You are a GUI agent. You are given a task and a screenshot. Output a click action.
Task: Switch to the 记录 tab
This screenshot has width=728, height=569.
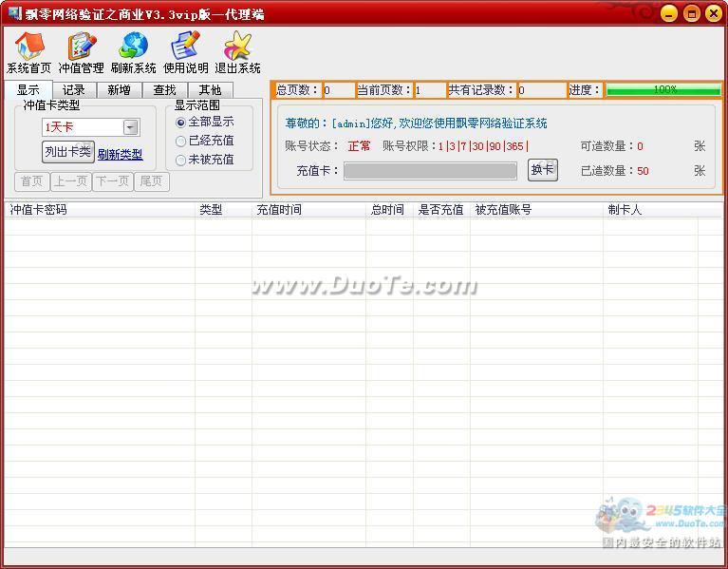74,90
